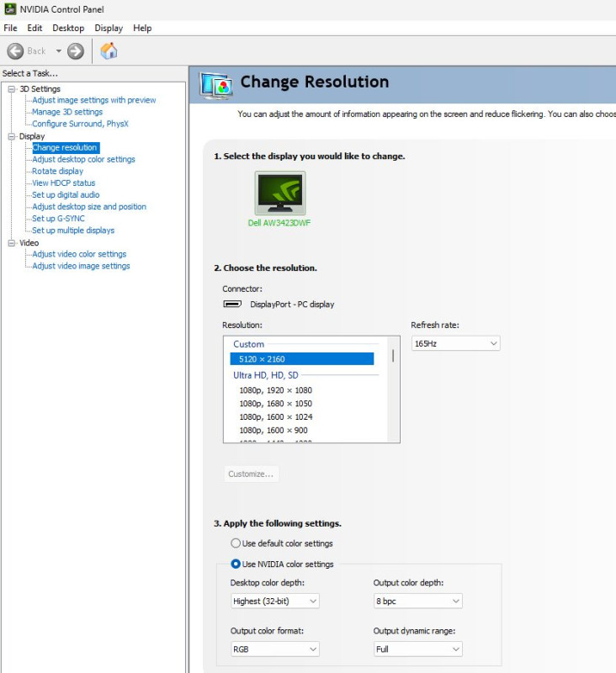This screenshot has width=616, height=673.
Task: Open the Output color depth dropdown
Action: [418, 601]
